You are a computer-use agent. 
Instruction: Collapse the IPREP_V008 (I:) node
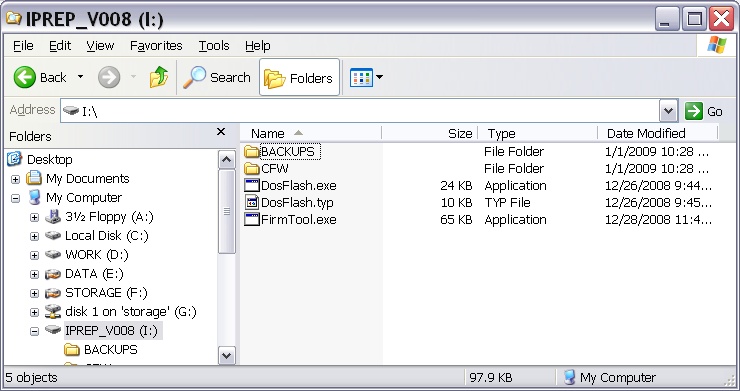[x=34, y=331]
